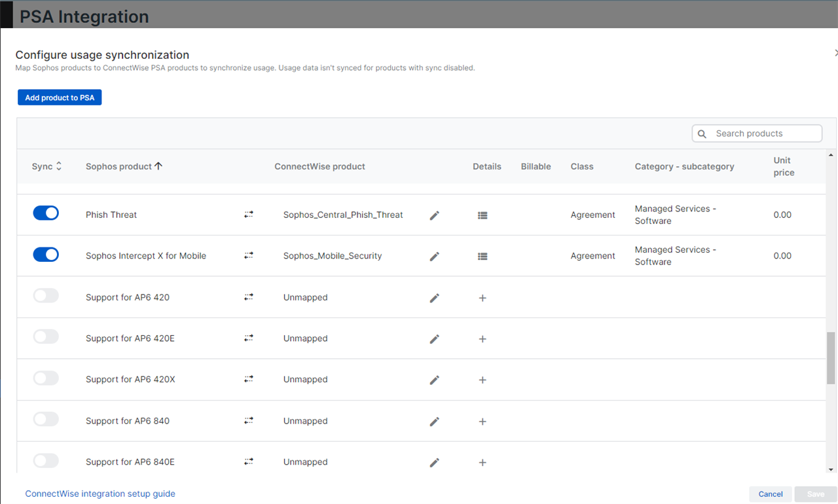Click plus icon in Support for AP6 840 row
838x504 pixels.
(x=483, y=422)
